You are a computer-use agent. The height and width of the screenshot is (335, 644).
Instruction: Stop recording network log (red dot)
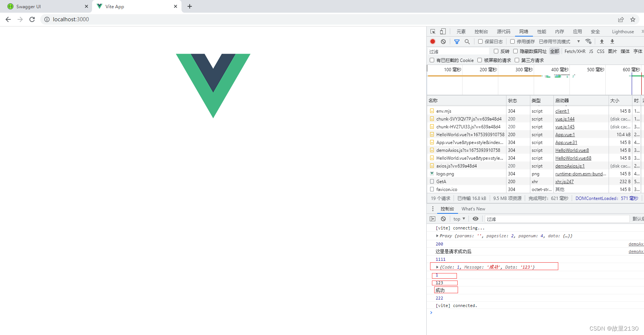pyautogui.click(x=433, y=41)
